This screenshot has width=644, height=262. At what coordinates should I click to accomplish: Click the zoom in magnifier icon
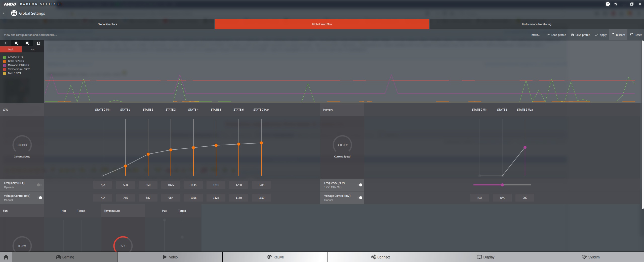click(17, 43)
